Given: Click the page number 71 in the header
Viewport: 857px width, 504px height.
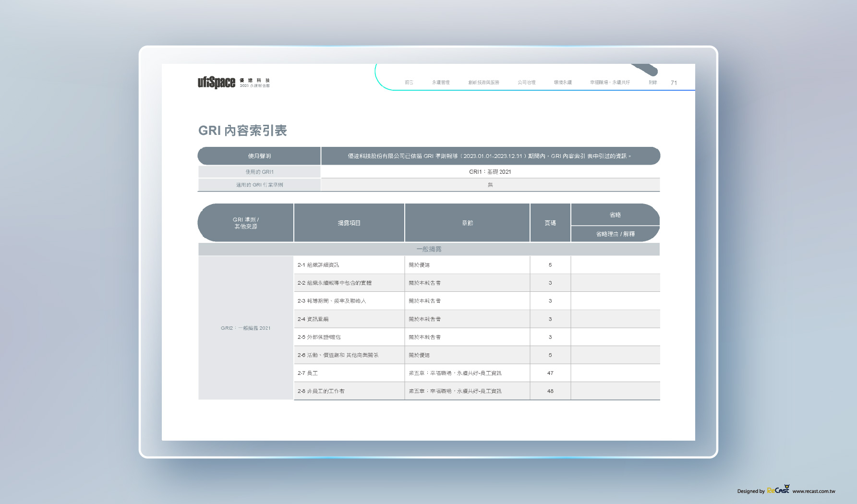Looking at the screenshot, I should pos(674,83).
